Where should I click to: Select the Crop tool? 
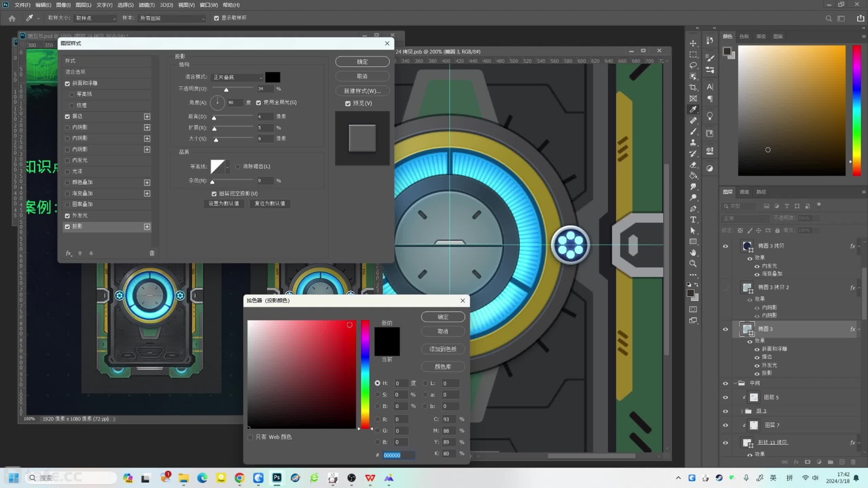pyautogui.click(x=693, y=87)
